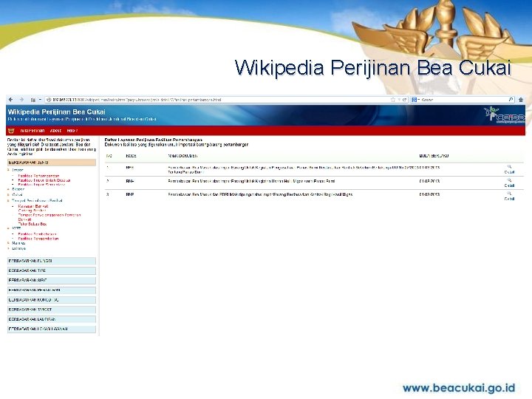This screenshot has height=399, width=532.
Task: Open the Fasilitas Pengembalian link
Action: point(38,239)
